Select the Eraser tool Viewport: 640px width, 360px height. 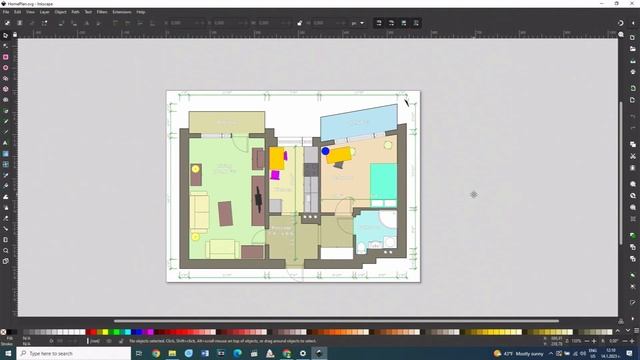pyautogui.click(x=5, y=218)
